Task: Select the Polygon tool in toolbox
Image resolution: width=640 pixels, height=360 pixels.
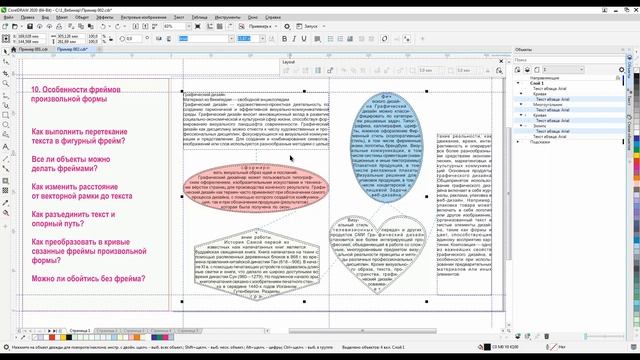Action: point(6,135)
